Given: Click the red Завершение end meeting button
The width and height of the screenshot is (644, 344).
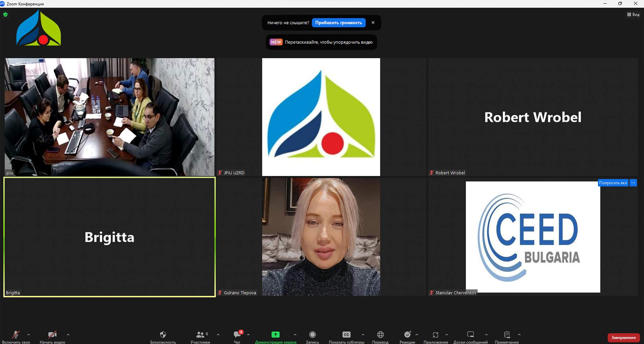Looking at the screenshot, I should [623, 337].
